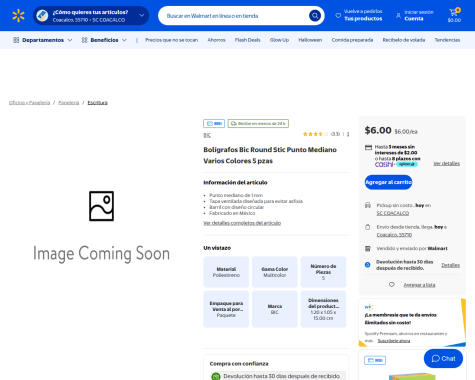Click the Gama Color Multicolor tile
The width and height of the screenshot is (475, 380).
click(x=275, y=272)
